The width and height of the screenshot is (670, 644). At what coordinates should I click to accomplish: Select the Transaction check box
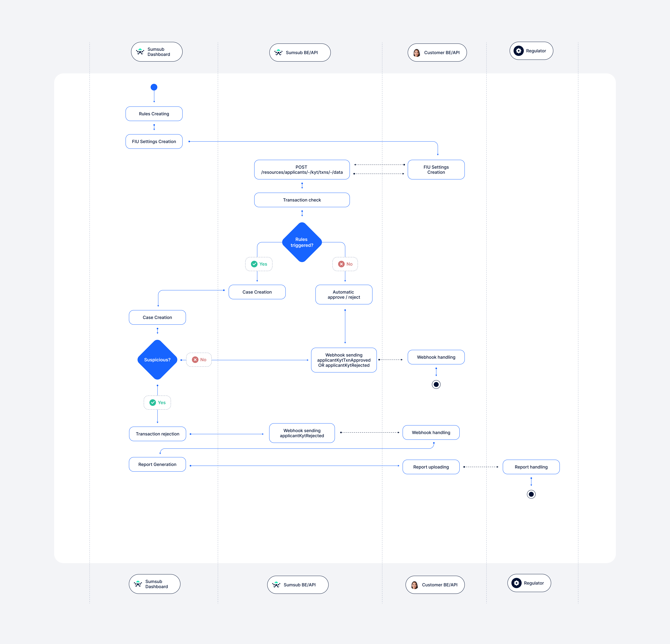pos(302,200)
